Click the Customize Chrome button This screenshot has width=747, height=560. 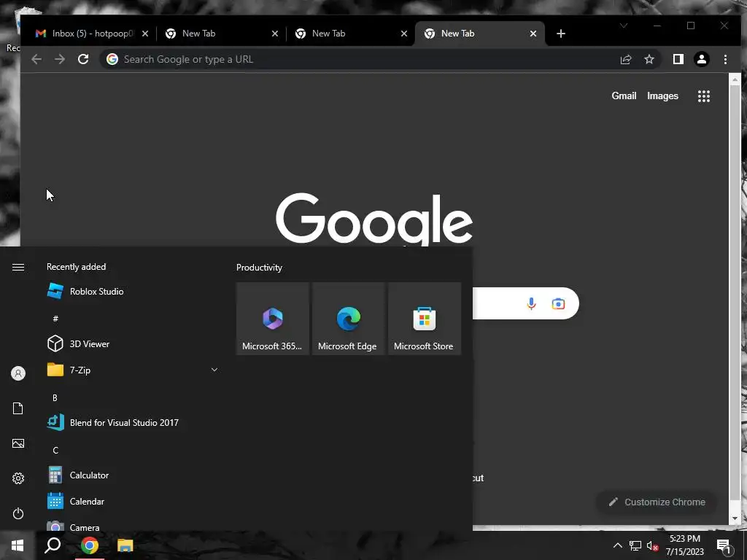tap(657, 502)
